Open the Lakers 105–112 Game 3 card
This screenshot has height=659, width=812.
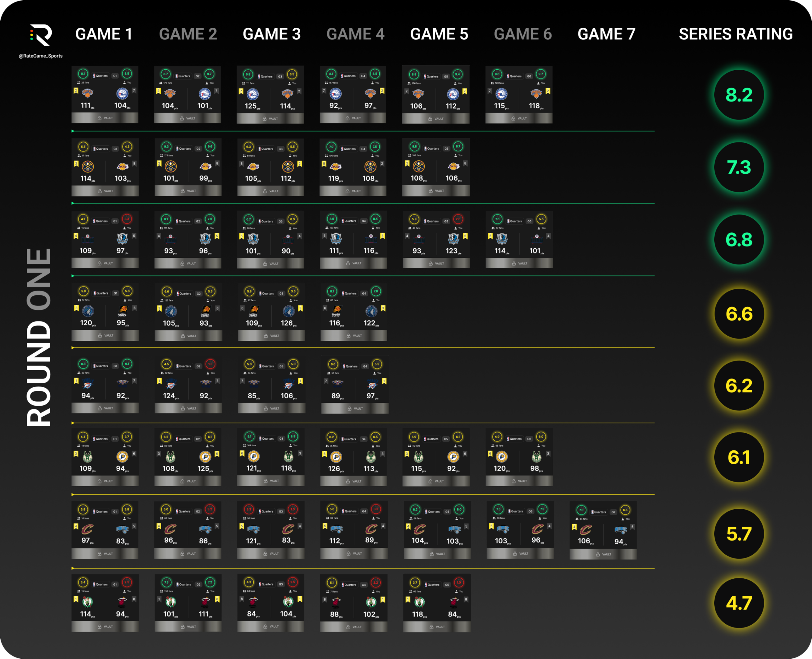click(x=271, y=167)
